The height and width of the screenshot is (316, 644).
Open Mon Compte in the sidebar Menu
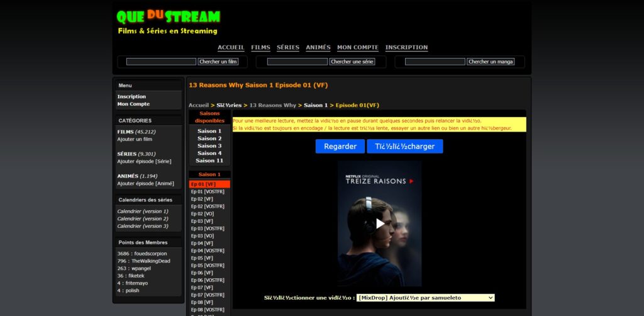(x=133, y=104)
